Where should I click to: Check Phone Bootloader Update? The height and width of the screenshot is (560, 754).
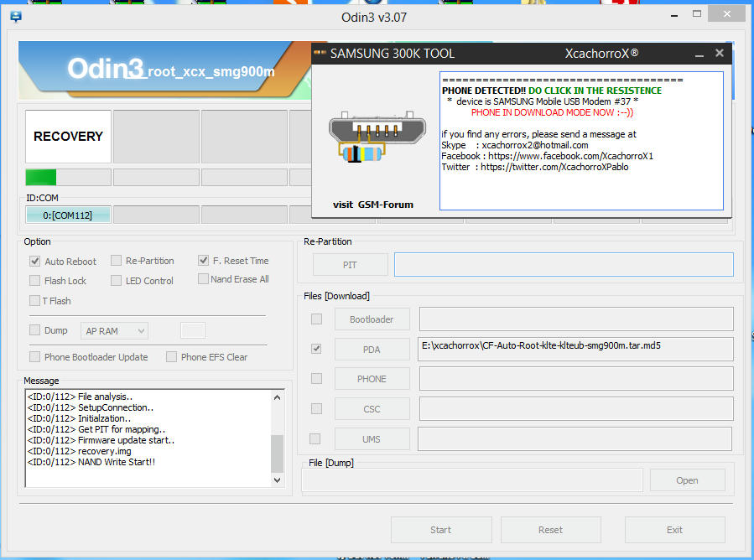pos(34,356)
